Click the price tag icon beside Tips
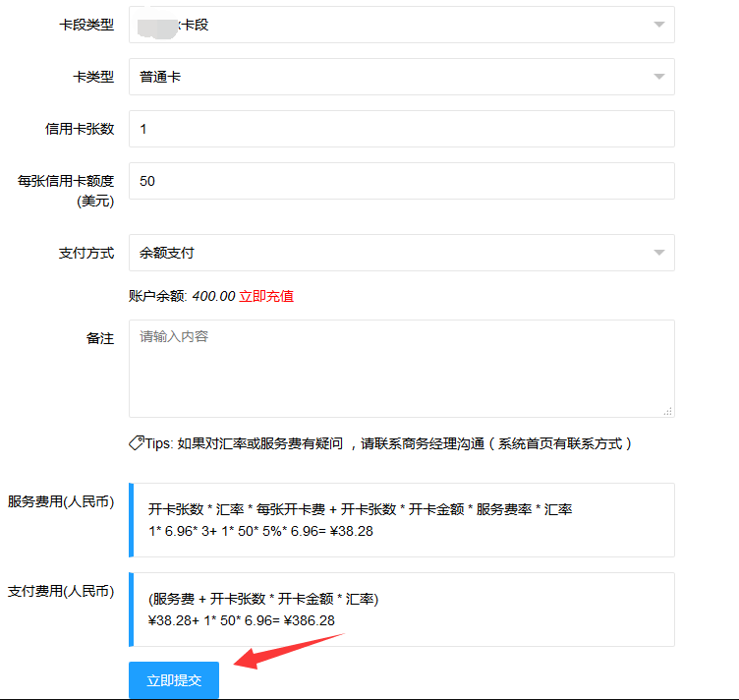 (137, 443)
